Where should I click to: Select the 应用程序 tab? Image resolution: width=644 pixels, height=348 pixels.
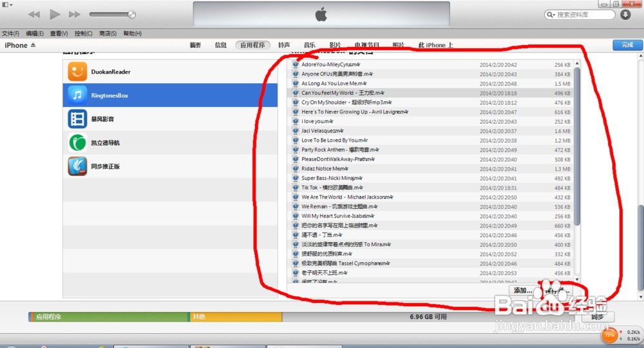point(252,44)
